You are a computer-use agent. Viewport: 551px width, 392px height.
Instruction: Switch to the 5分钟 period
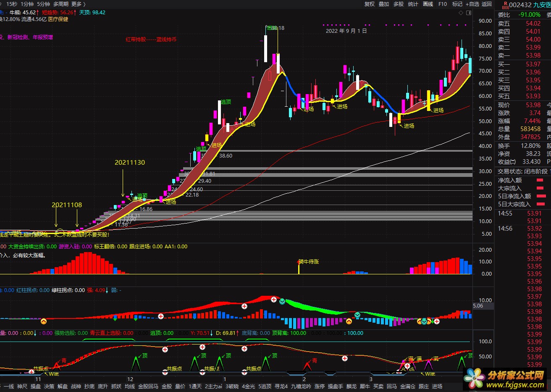43,4
